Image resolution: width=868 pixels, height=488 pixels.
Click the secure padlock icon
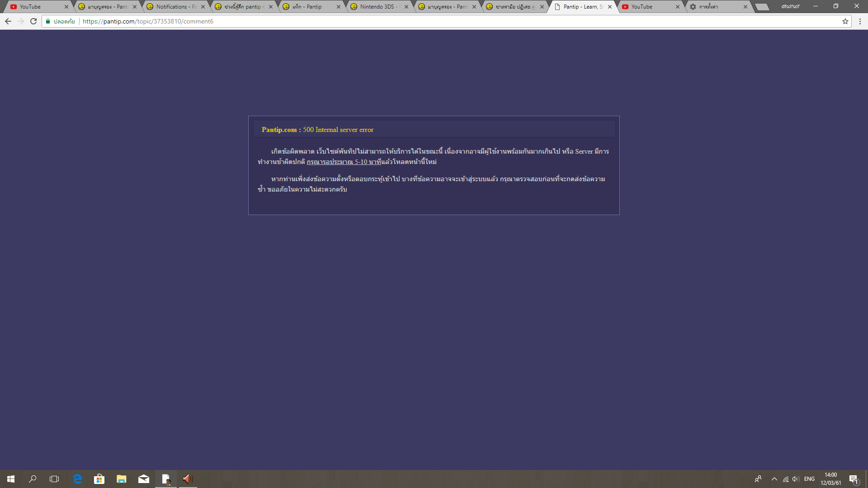(x=48, y=21)
